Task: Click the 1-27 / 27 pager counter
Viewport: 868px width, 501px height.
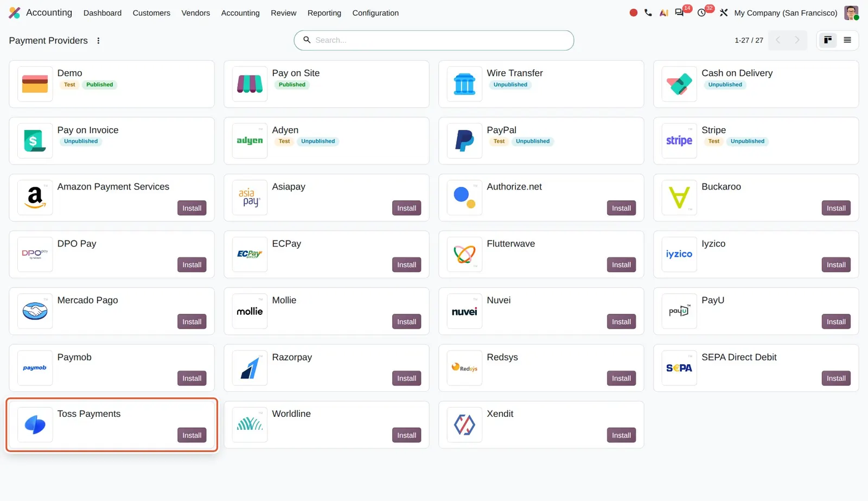Action: click(749, 40)
